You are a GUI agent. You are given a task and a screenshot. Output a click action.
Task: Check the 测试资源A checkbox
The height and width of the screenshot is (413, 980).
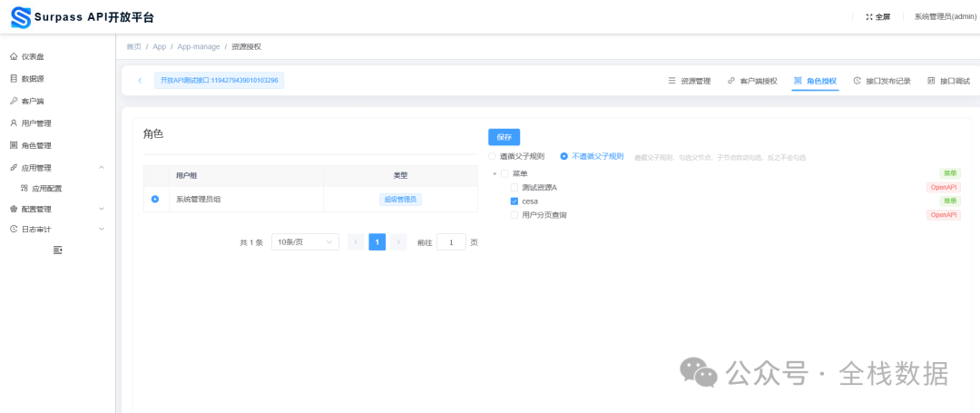click(x=514, y=187)
